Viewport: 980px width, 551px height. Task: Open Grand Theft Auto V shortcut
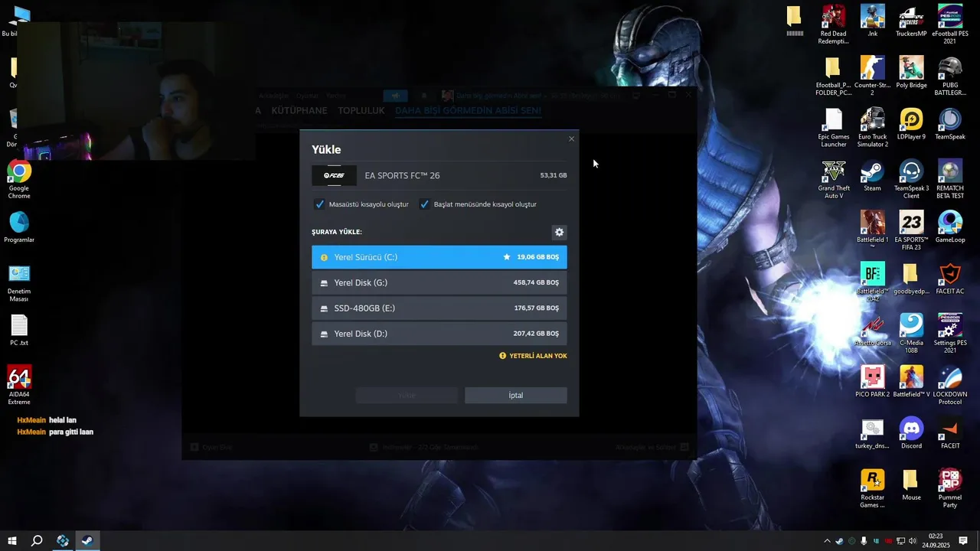click(x=833, y=179)
